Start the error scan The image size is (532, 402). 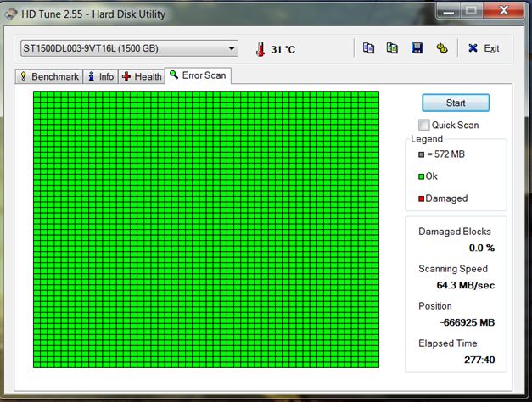[x=456, y=103]
